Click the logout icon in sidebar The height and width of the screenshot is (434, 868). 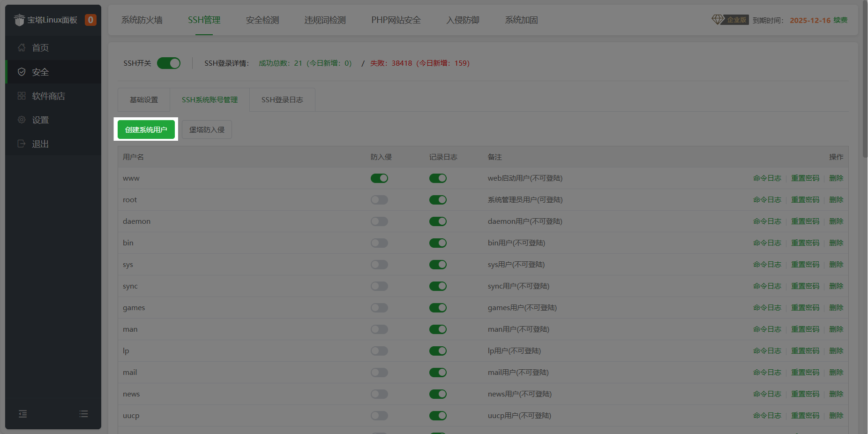[22, 144]
